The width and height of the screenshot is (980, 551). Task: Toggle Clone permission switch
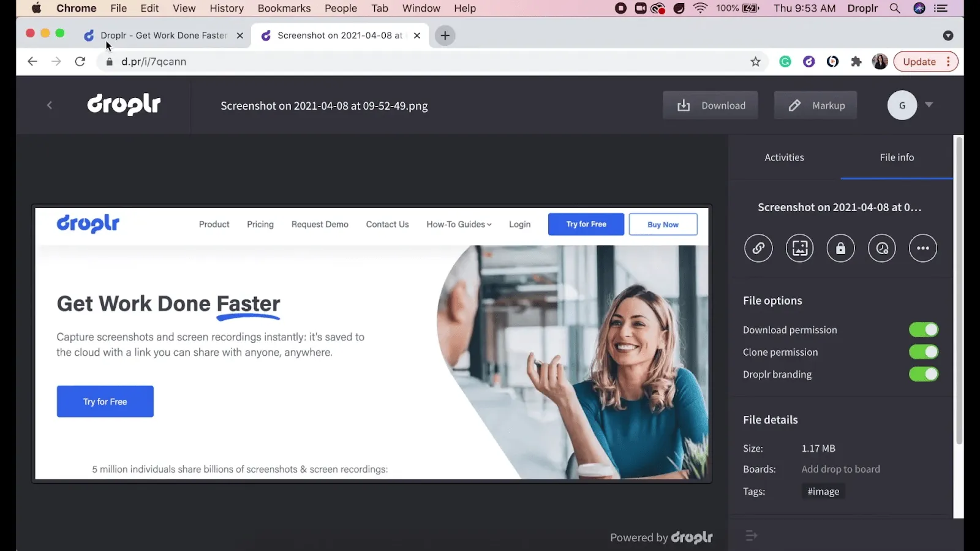[x=924, y=352]
